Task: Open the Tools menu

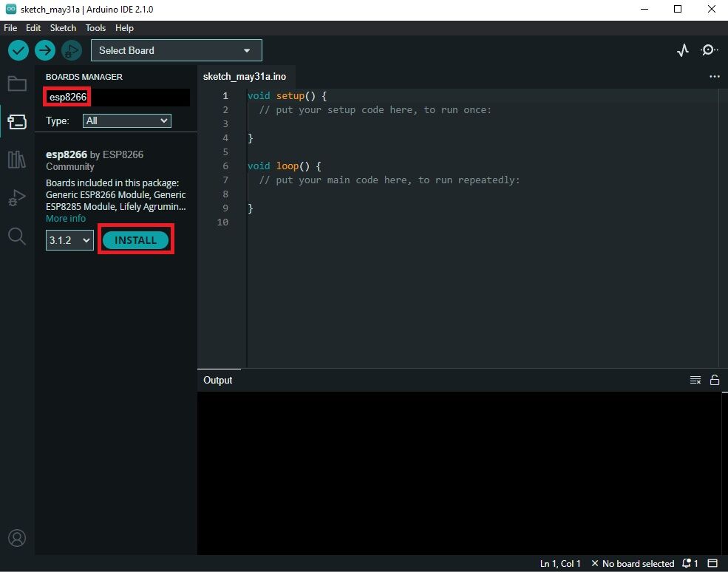Action: click(95, 28)
